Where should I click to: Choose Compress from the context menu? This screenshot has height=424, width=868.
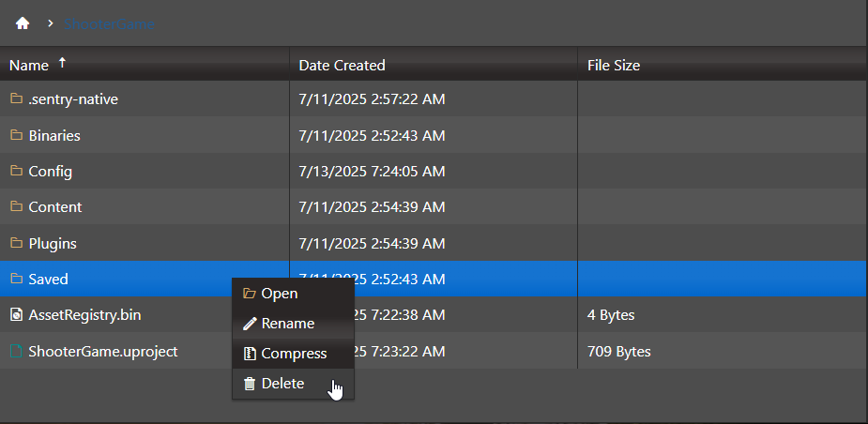pyautogui.click(x=293, y=353)
